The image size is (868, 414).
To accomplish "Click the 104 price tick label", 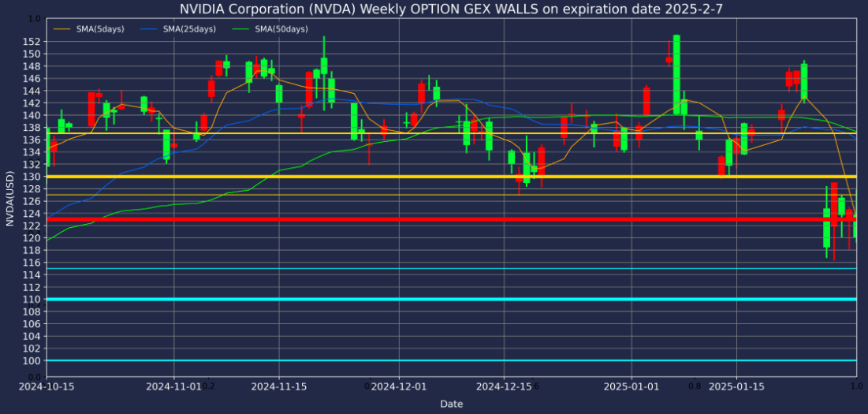I will pyautogui.click(x=32, y=336).
